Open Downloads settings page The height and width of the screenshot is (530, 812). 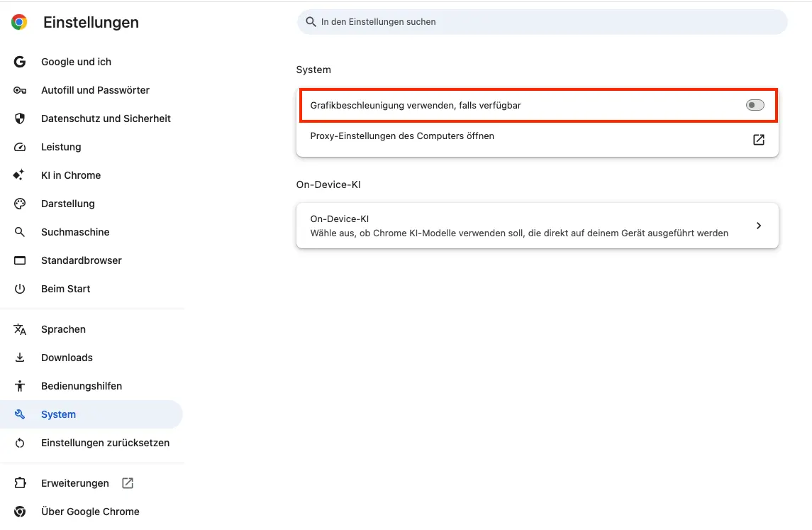(67, 358)
